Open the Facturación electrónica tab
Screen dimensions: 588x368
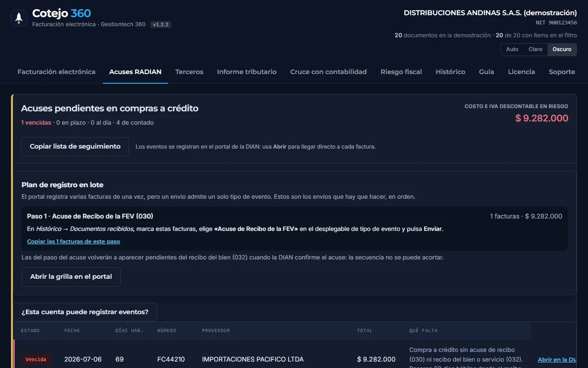57,72
